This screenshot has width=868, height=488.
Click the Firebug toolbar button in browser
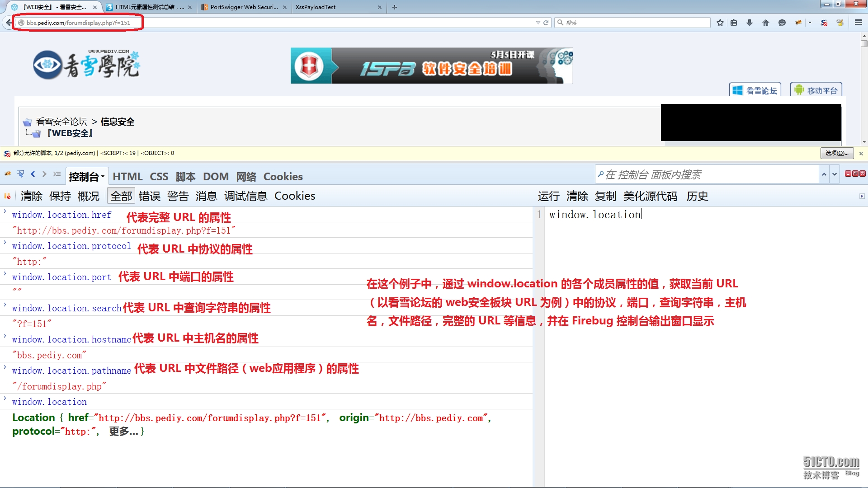[798, 23]
